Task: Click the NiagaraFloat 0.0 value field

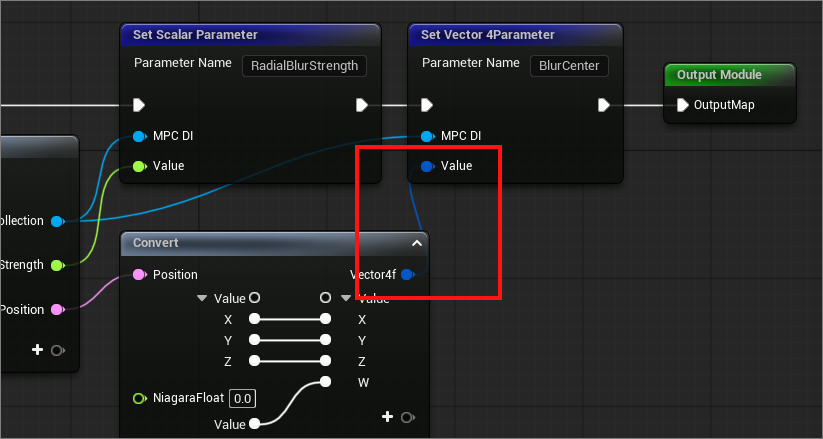Action: coord(241,399)
